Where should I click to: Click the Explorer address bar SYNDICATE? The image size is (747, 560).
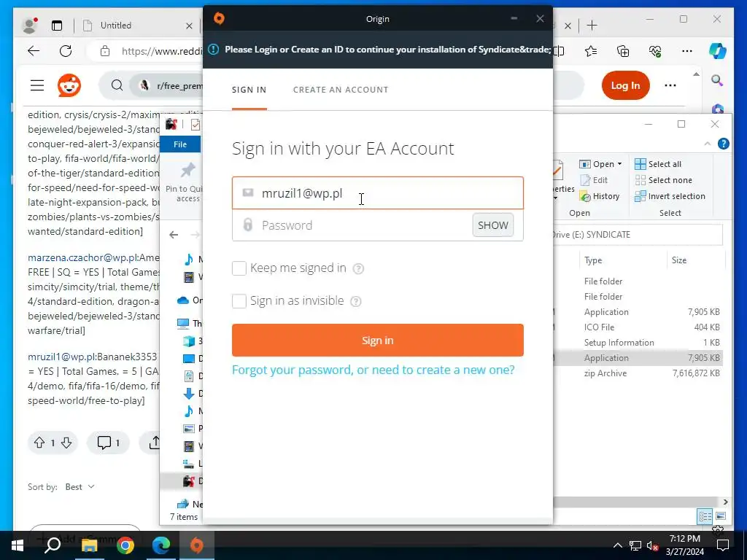point(638,234)
